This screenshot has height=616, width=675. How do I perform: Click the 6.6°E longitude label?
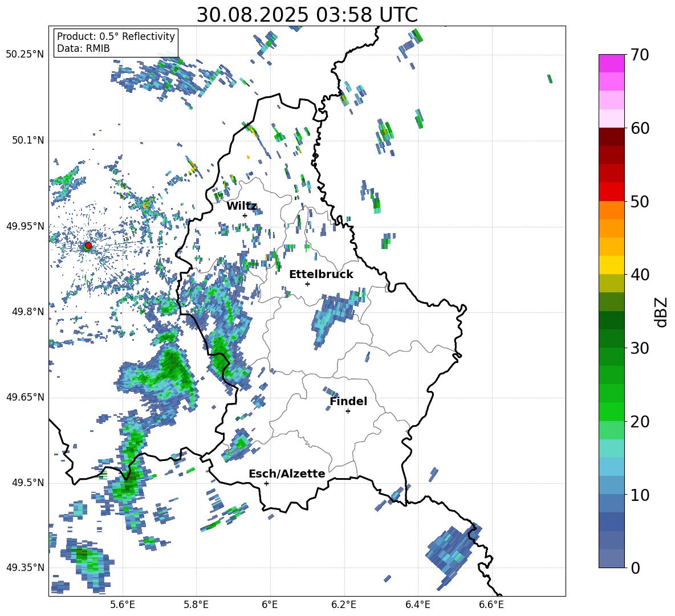[x=491, y=605]
